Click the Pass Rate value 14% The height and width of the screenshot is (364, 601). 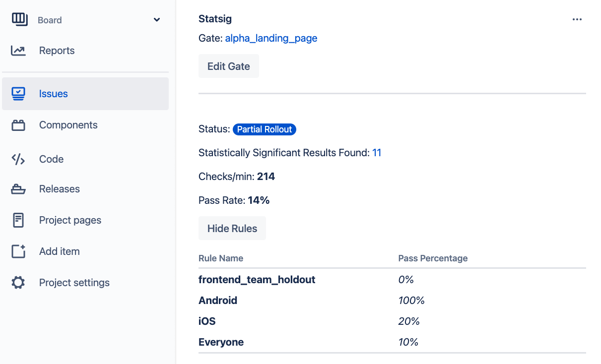tap(259, 200)
